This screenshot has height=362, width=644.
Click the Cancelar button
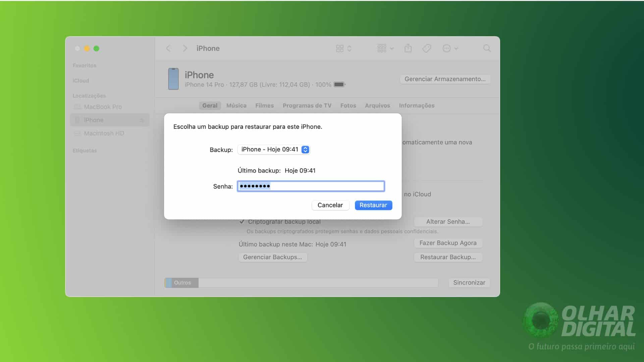coord(330,205)
